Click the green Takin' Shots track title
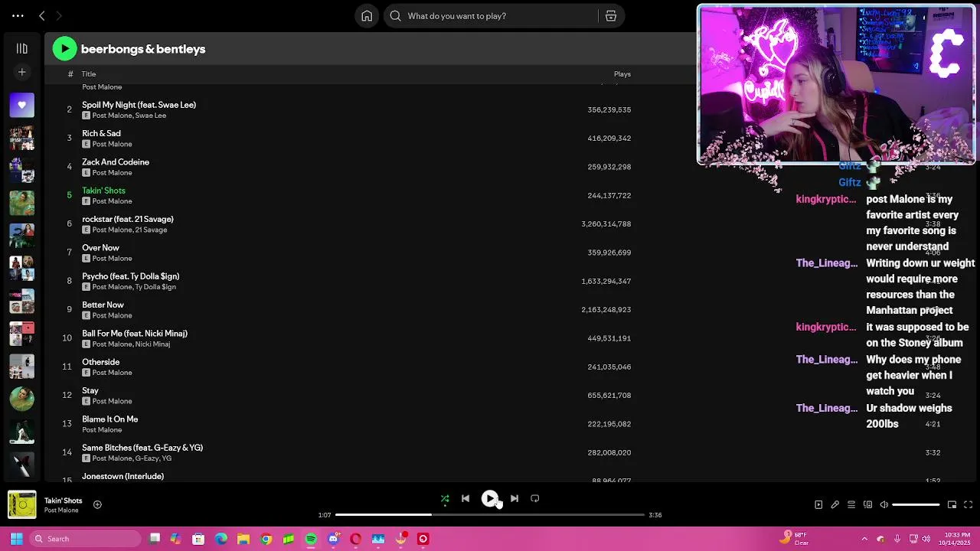This screenshot has width=980, height=551. (x=103, y=191)
